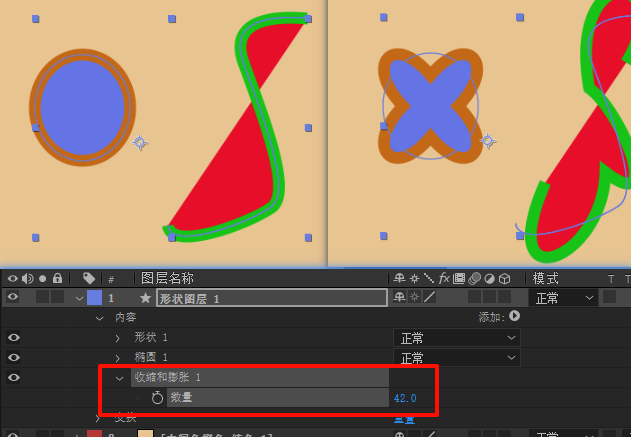The image size is (631, 437).
Task: Click the frame blending column header icon
Action: (459, 278)
